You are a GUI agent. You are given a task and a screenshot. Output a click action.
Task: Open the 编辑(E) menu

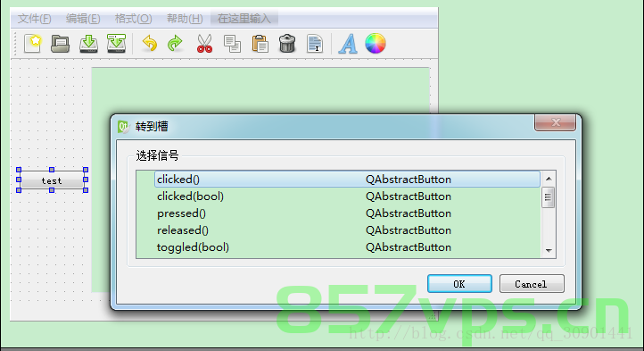click(83, 19)
